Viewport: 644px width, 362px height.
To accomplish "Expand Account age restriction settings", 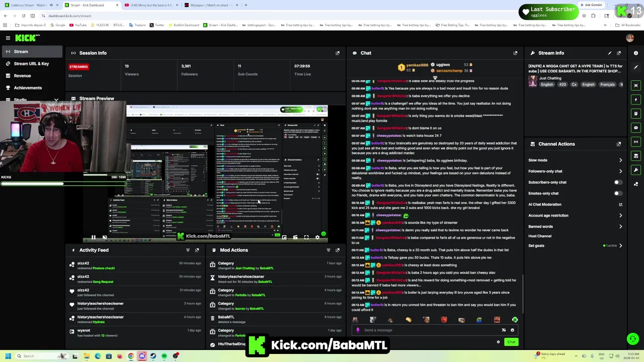I will pyautogui.click(x=620, y=216).
